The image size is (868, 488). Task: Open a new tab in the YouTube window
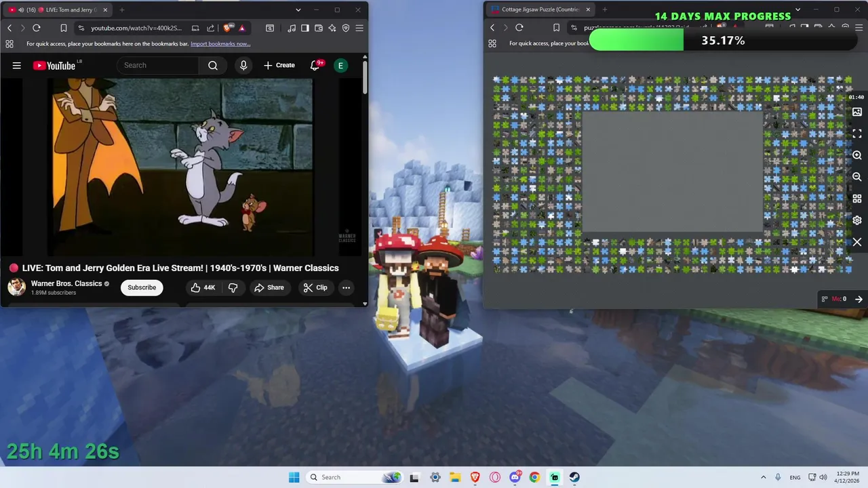tap(122, 9)
